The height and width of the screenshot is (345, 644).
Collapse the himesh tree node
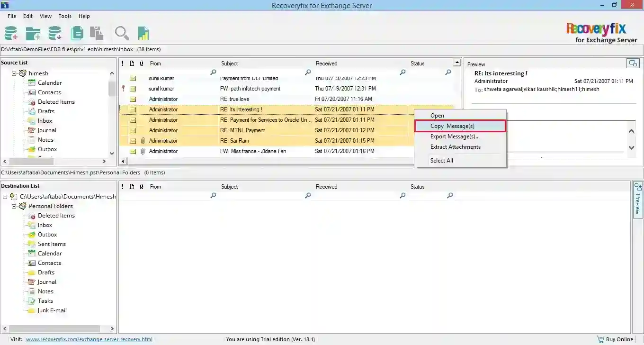click(x=14, y=73)
